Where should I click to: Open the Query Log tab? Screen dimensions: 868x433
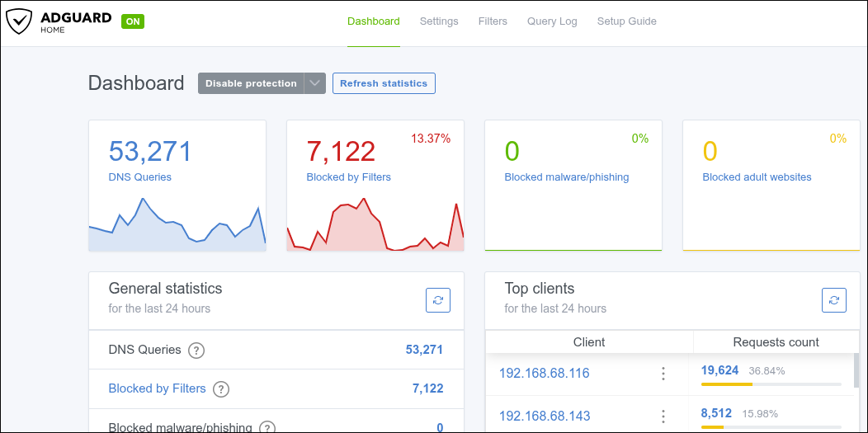552,21
